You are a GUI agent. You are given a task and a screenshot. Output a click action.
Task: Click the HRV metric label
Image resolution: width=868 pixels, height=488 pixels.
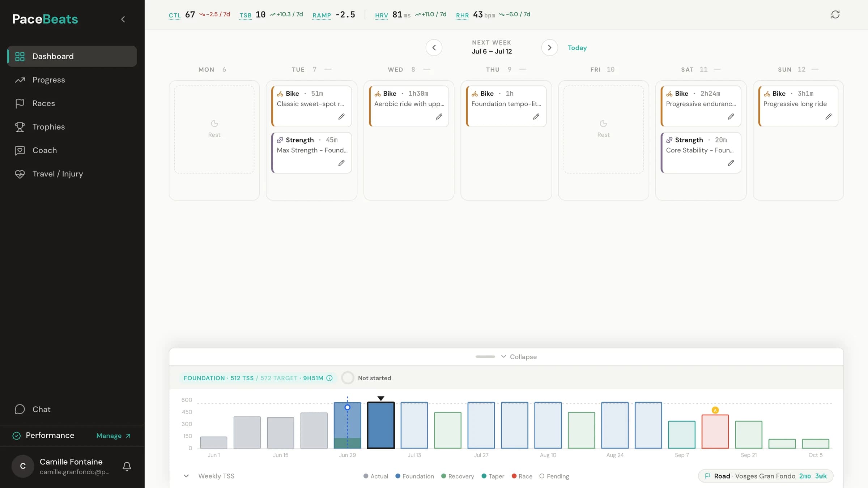pyautogui.click(x=381, y=15)
